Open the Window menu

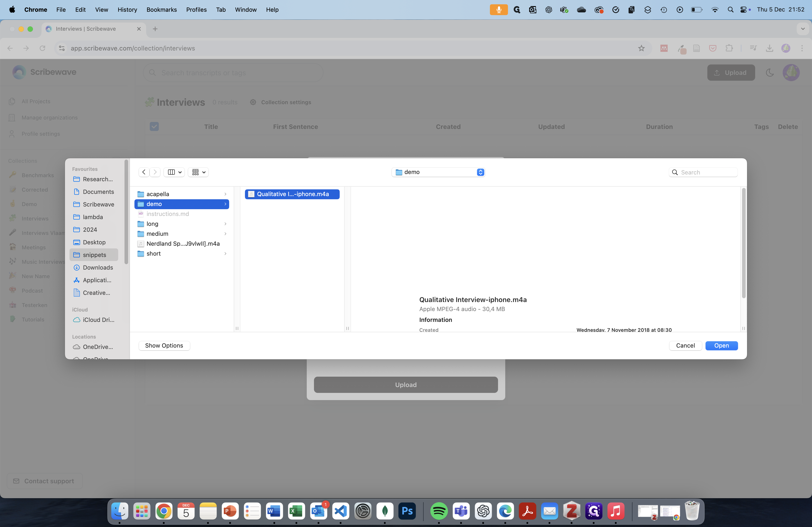point(246,9)
